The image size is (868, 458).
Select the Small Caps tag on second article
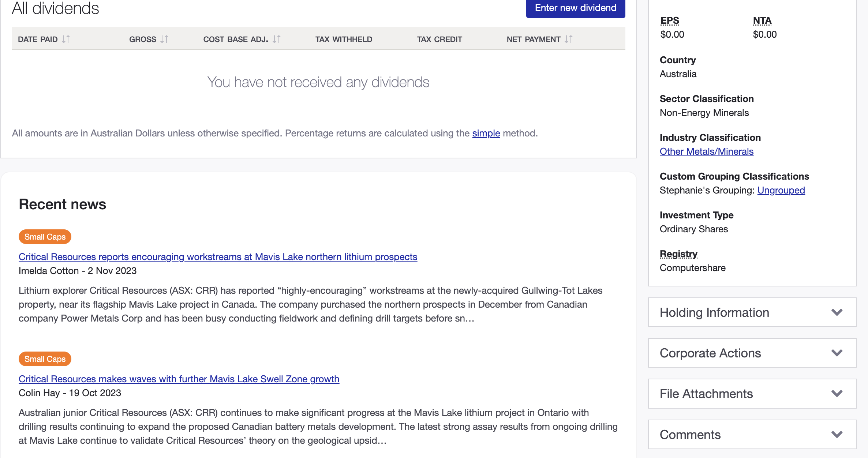click(44, 359)
